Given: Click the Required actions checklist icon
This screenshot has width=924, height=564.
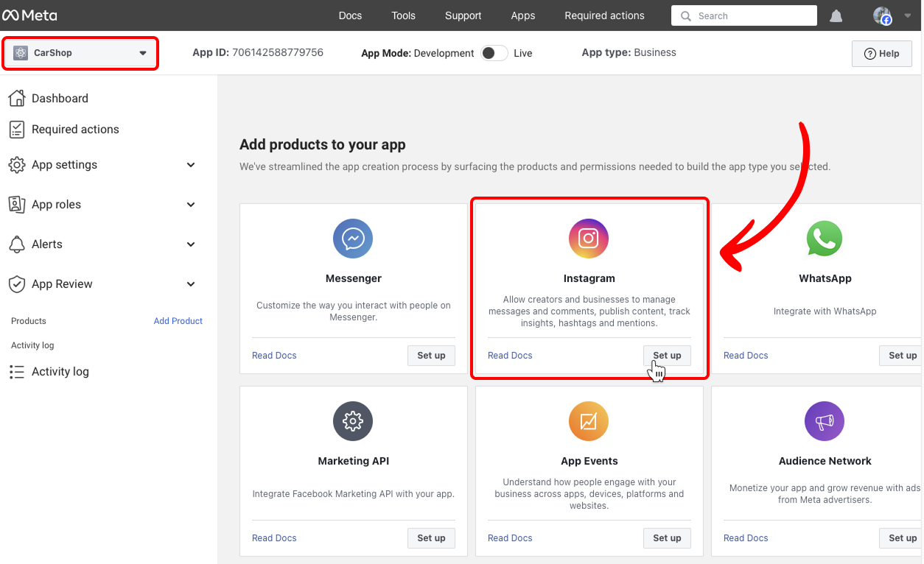Looking at the screenshot, I should pos(17,129).
